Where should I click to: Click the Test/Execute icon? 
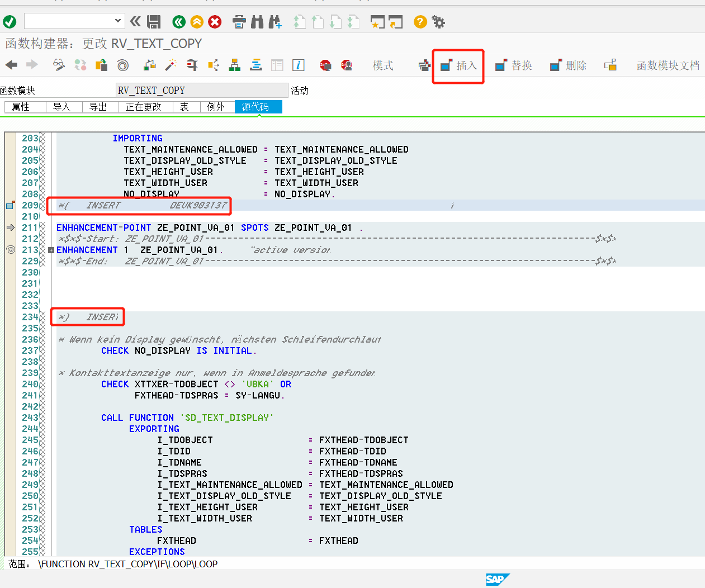click(192, 65)
